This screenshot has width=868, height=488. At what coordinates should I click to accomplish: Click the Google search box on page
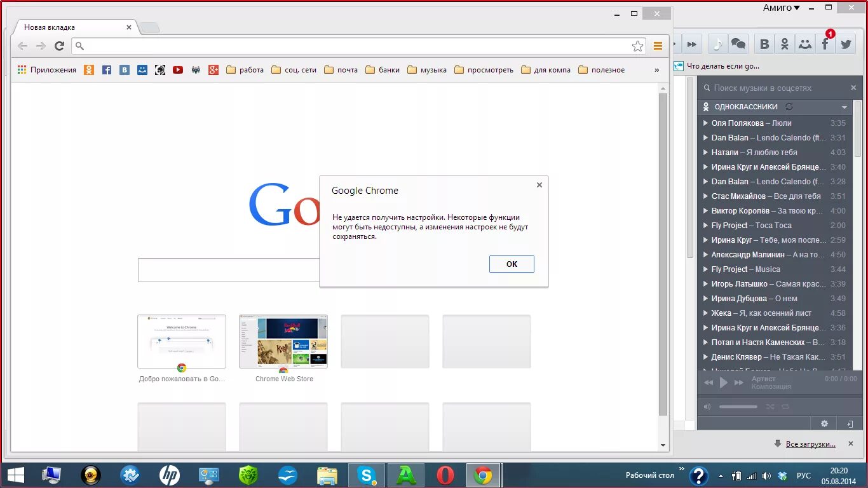click(x=229, y=270)
